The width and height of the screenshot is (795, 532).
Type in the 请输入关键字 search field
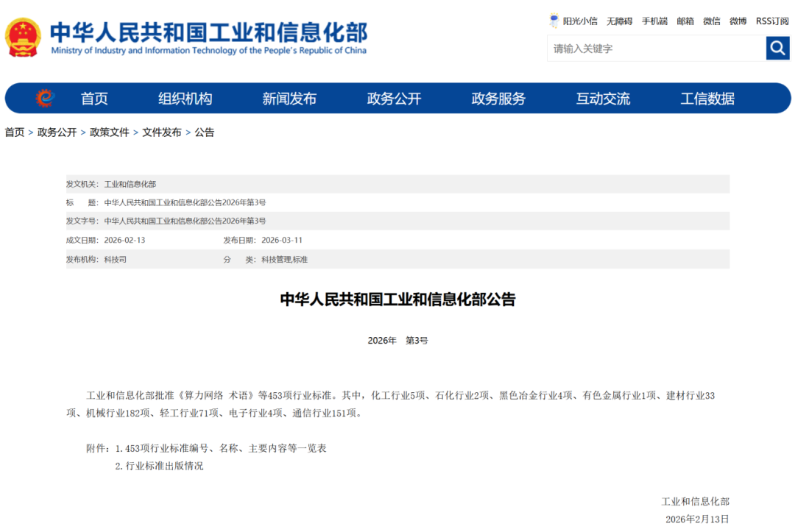click(655, 49)
